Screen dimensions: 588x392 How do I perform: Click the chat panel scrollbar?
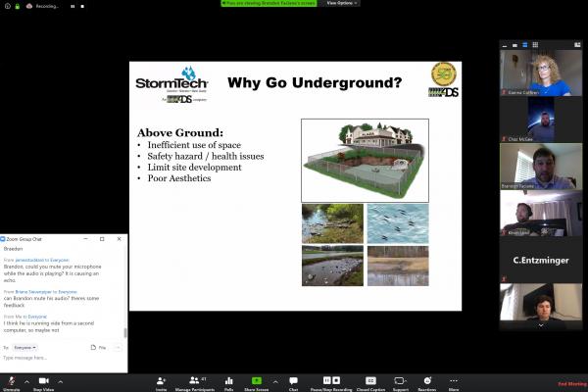click(125, 332)
